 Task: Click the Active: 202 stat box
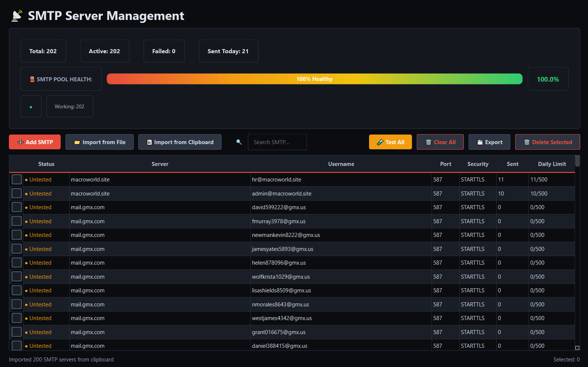coord(105,51)
